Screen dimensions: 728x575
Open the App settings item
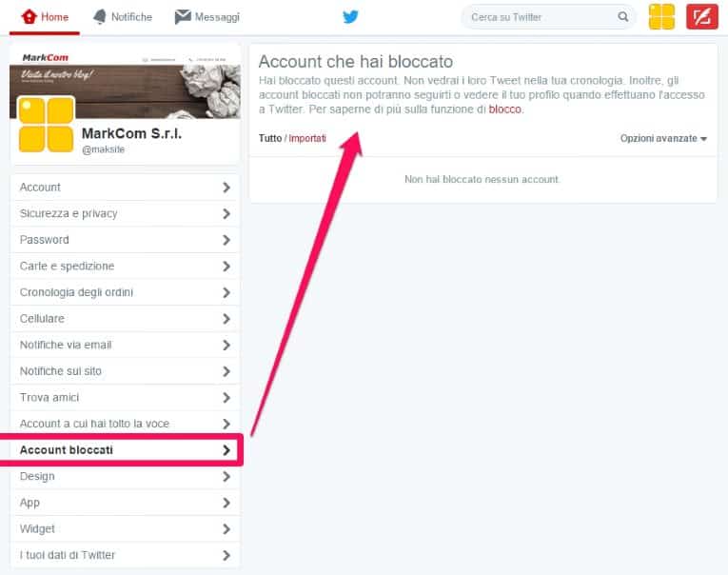pyautogui.click(x=125, y=503)
